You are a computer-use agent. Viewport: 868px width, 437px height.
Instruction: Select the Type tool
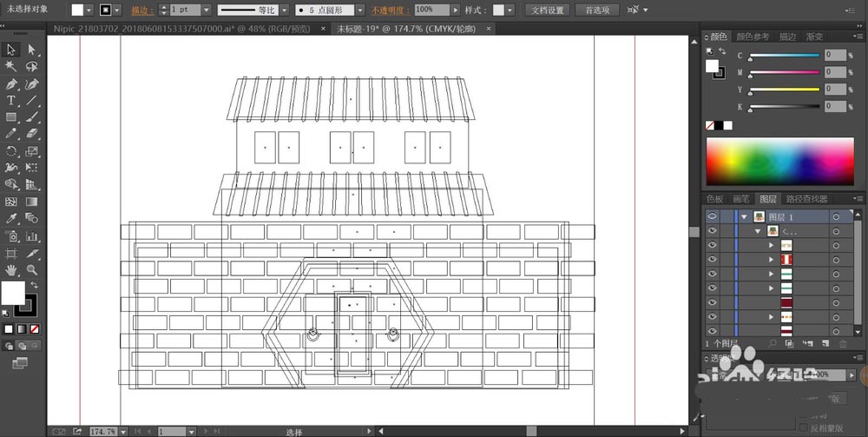pyautogui.click(x=11, y=100)
